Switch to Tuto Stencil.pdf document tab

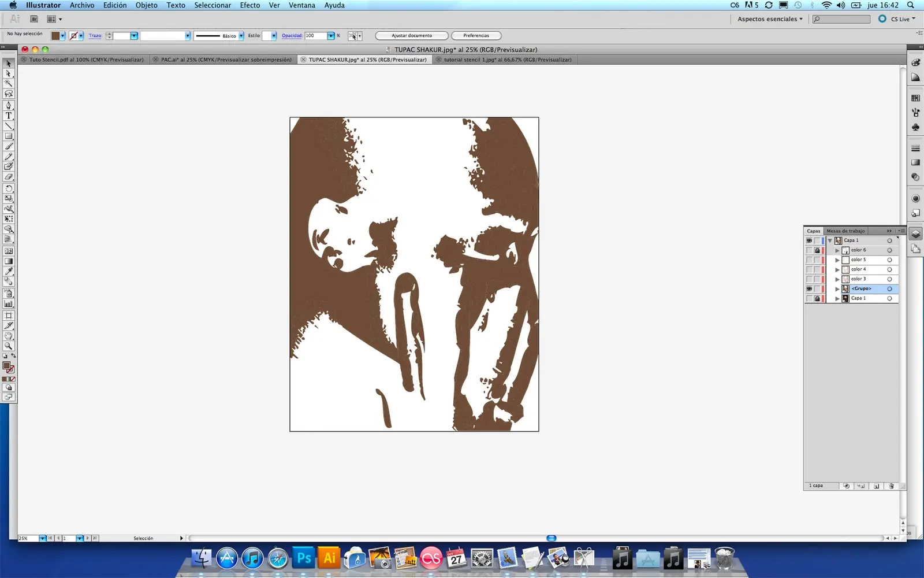coord(83,60)
